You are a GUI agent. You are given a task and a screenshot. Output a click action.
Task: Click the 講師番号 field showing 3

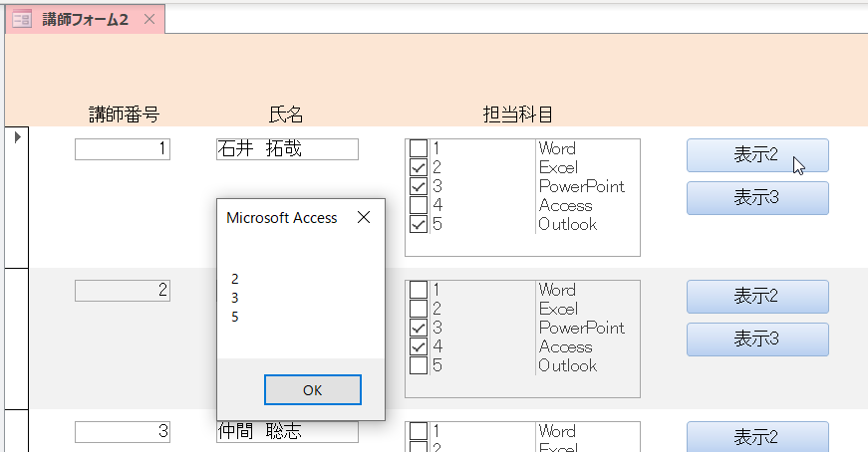[x=123, y=432]
